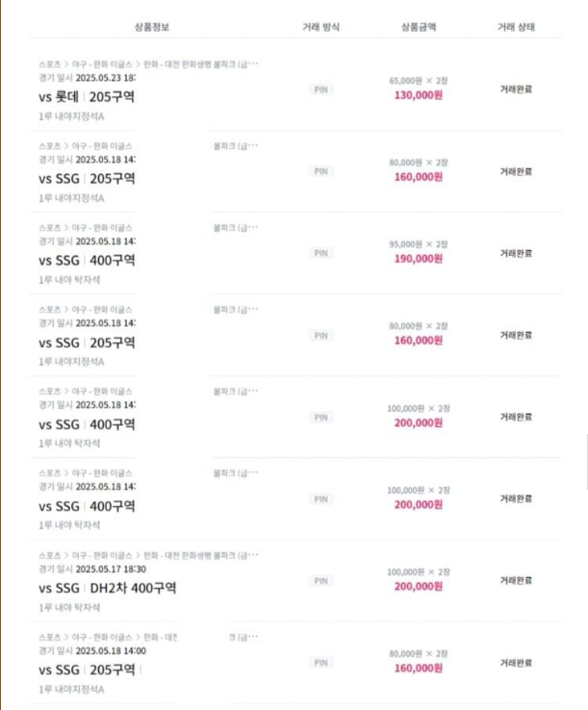Click the 상품금액 column header
This screenshot has height=710, width=588.
pyautogui.click(x=419, y=27)
